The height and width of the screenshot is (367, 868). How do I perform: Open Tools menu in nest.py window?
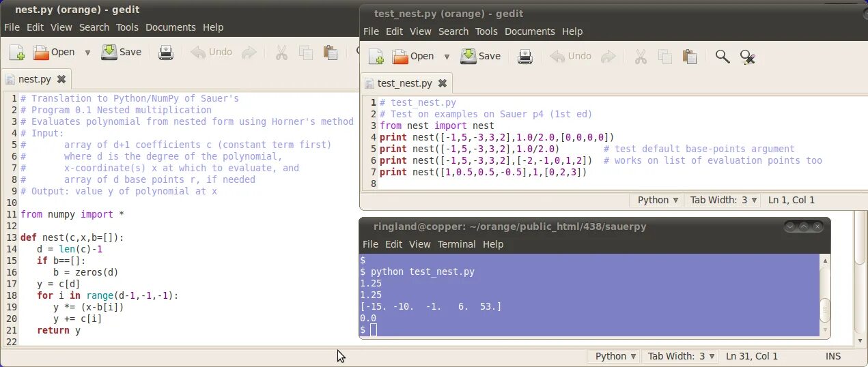pyautogui.click(x=127, y=27)
